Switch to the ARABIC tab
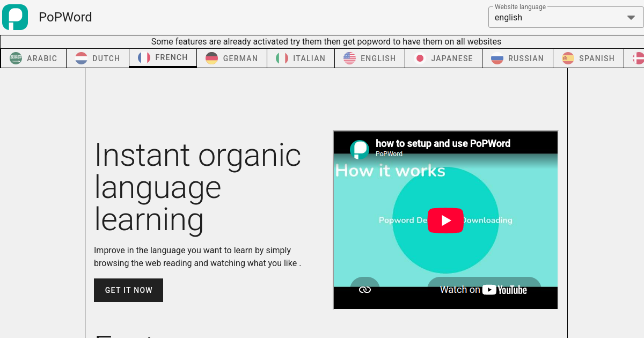Viewport: 644px width, 338px height. (33, 58)
